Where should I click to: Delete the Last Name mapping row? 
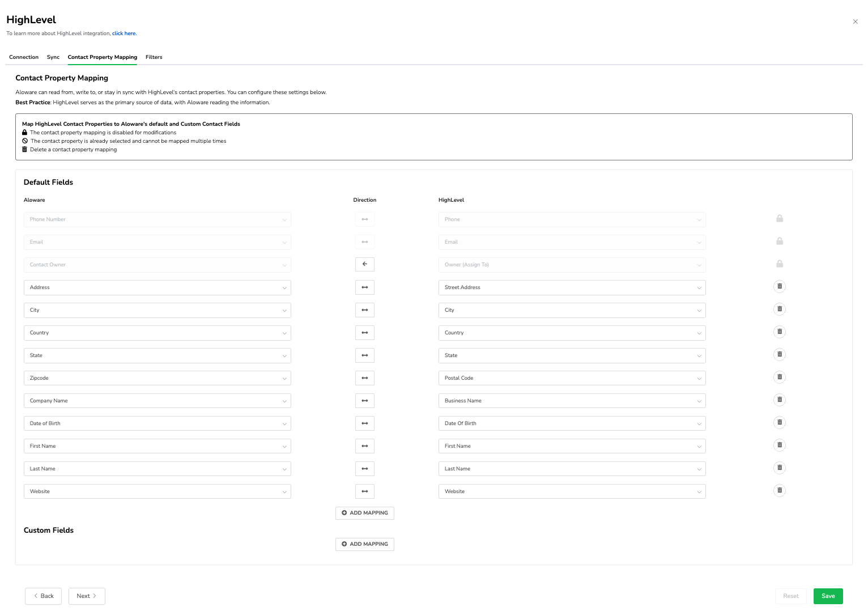780,468
